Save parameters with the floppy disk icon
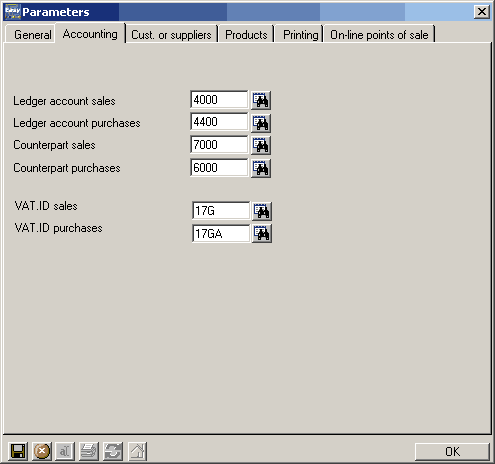This screenshot has width=495, height=464. tap(18, 451)
